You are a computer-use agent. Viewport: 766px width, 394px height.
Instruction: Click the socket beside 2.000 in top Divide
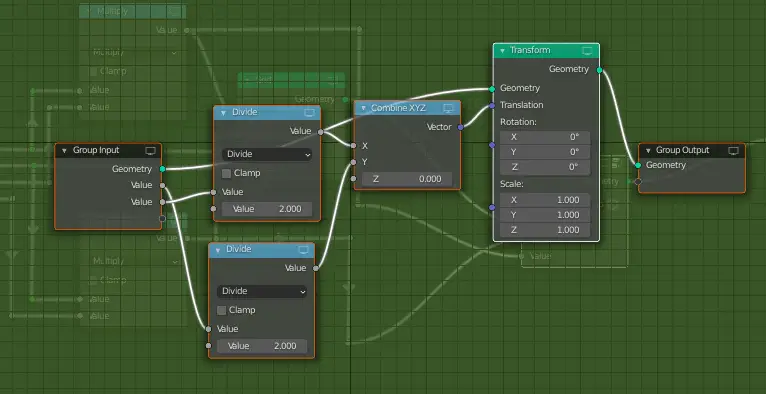tap(213, 208)
